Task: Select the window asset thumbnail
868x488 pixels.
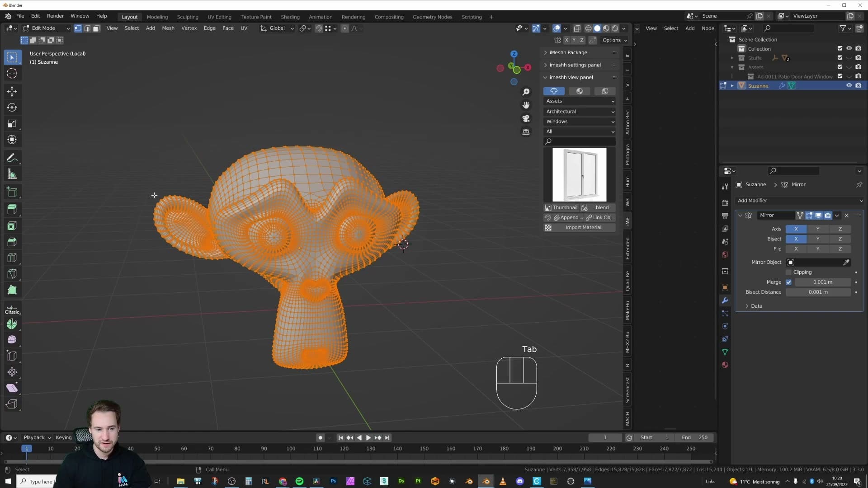Action: (579, 175)
